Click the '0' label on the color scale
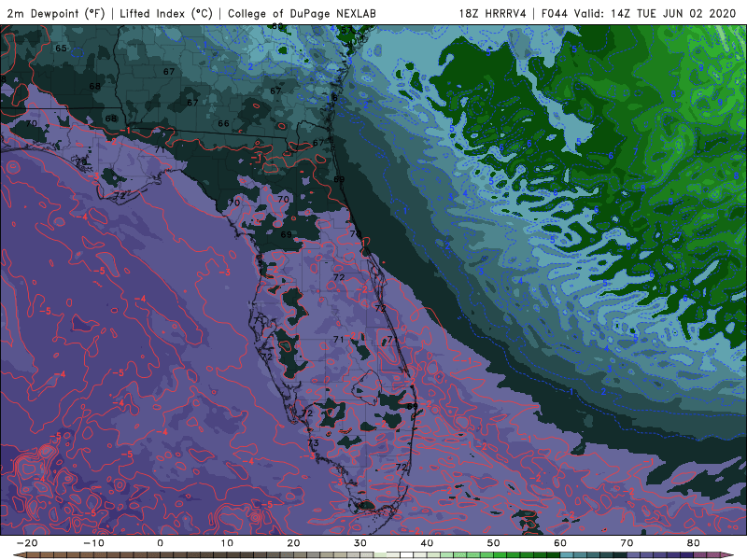The width and height of the screenshot is (747, 560). (x=160, y=543)
